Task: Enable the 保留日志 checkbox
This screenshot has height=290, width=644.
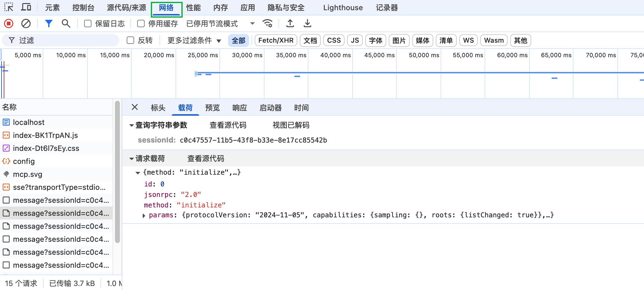Action: (88, 23)
